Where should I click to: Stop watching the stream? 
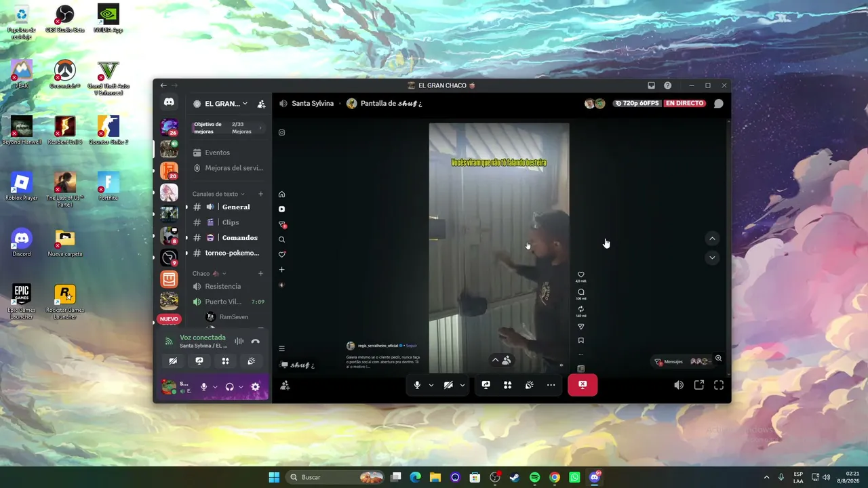click(x=583, y=385)
